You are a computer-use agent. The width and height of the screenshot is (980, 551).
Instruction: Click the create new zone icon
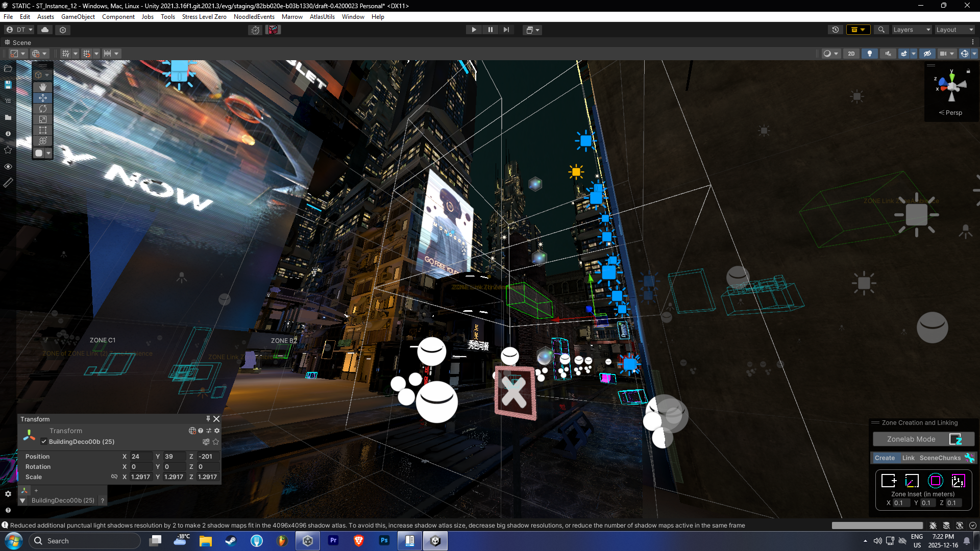click(889, 481)
